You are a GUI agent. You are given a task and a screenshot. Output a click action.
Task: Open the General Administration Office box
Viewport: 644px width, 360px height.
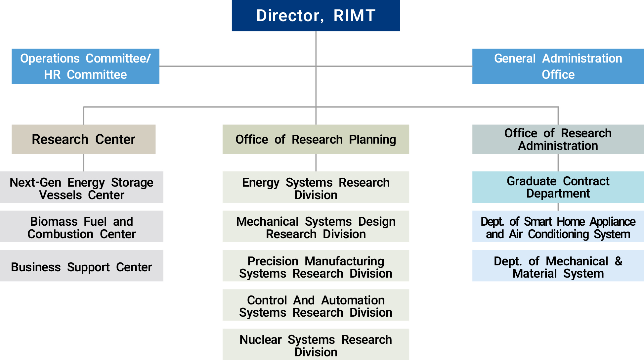point(558,66)
